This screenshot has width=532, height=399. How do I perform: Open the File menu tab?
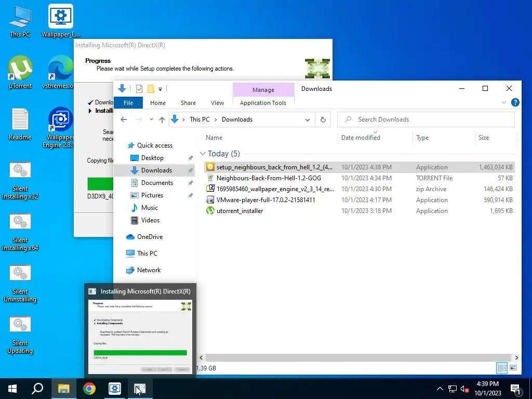pyautogui.click(x=128, y=103)
